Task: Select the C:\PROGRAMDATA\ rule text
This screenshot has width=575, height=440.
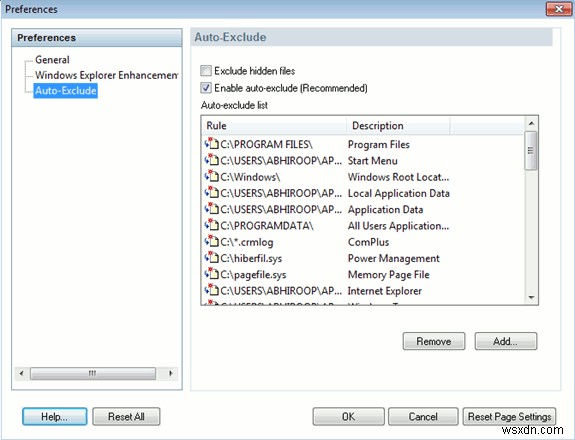Action: tap(267, 226)
